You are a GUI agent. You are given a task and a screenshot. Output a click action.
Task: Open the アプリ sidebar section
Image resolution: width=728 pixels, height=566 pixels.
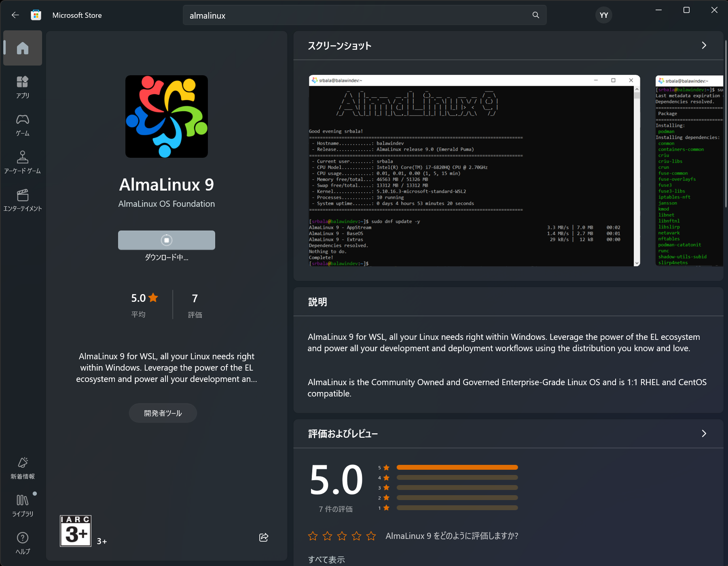pyautogui.click(x=23, y=87)
